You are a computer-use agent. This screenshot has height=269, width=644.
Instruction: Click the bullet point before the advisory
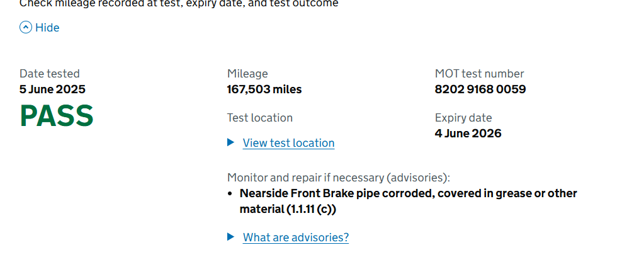pos(230,193)
